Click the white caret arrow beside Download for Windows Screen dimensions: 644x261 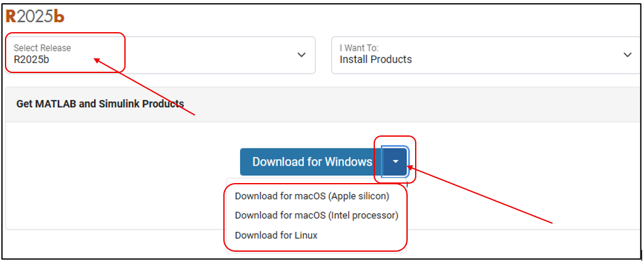coord(395,162)
